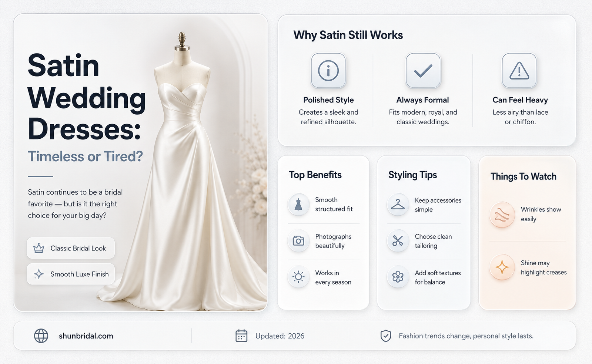This screenshot has width=592, height=364.
Task: Click the Keep accessories simple text
Action: pos(438,205)
